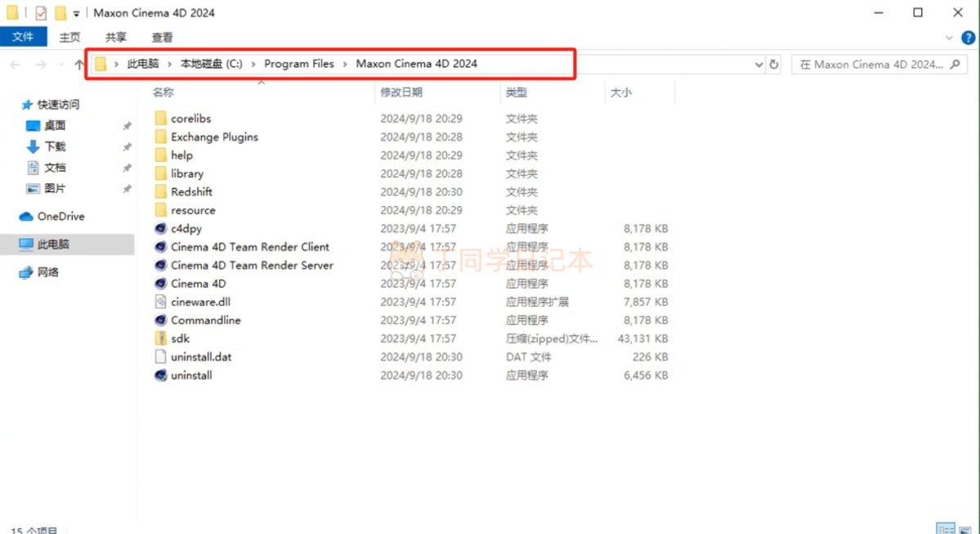The width and height of the screenshot is (980, 534).
Task: Click the Cinema 4D application icon
Action: [161, 283]
